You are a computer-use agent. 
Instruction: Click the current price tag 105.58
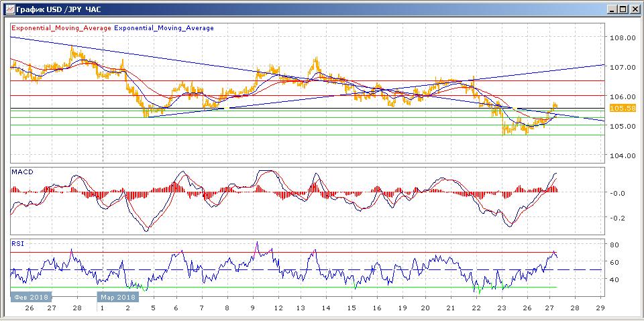[624, 108]
